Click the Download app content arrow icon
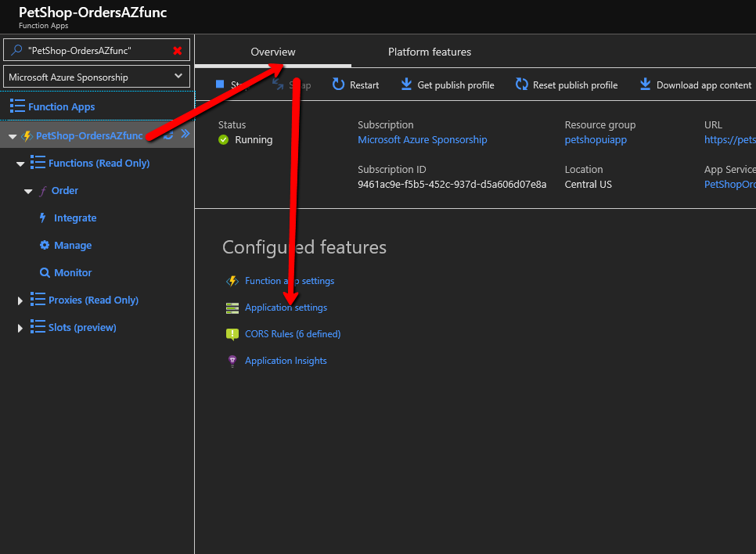This screenshot has height=554, width=756. [645, 85]
